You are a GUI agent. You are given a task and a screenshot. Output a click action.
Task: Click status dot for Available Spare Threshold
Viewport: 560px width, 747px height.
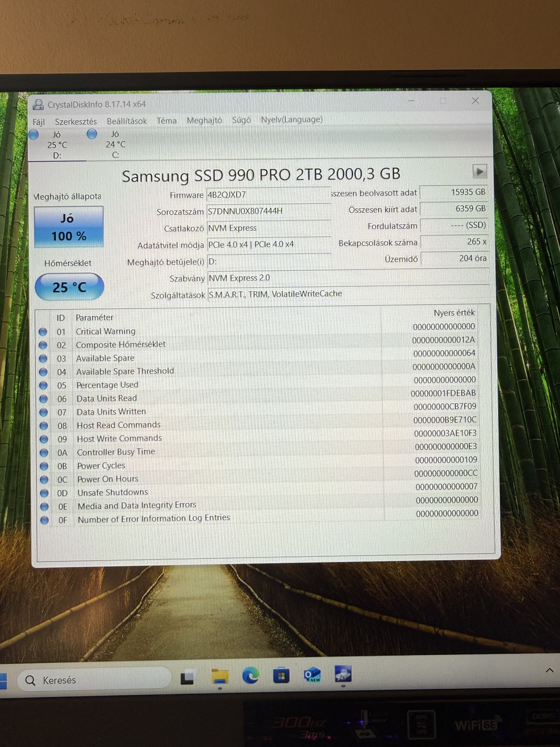(x=43, y=372)
